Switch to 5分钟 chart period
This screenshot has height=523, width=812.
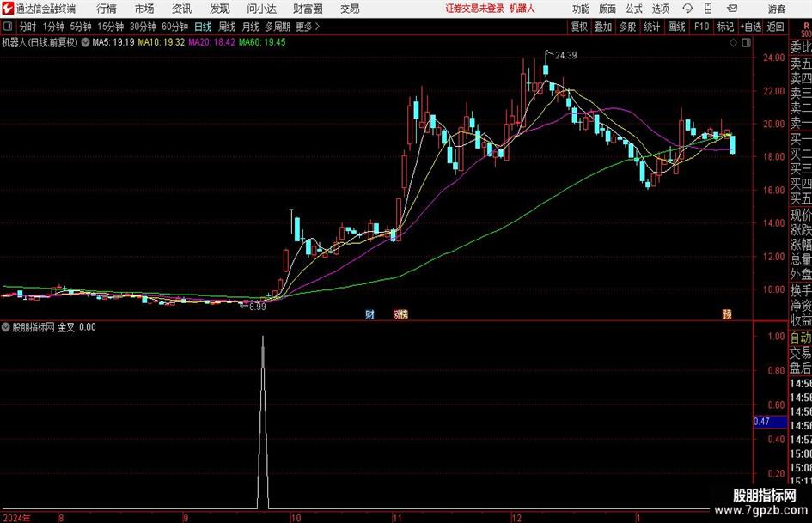(x=81, y=27)
